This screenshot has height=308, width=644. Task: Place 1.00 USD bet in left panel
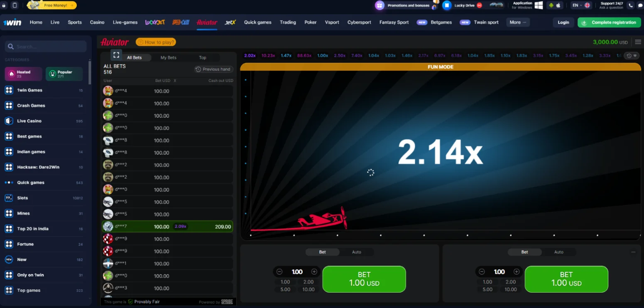pyautogui.click(x=364, y=279)
